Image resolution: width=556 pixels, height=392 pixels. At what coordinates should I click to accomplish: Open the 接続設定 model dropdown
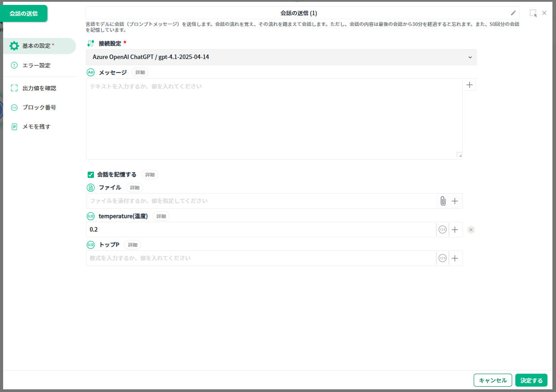281,57
